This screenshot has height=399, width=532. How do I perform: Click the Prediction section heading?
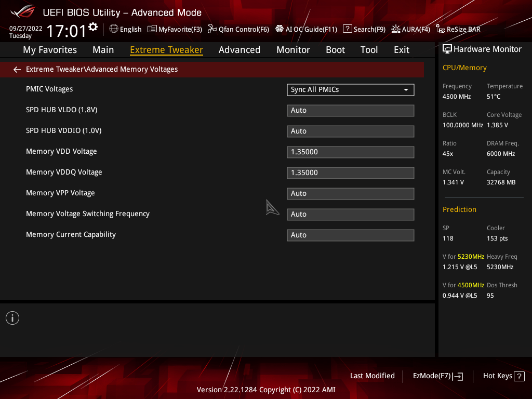[459, 209]
